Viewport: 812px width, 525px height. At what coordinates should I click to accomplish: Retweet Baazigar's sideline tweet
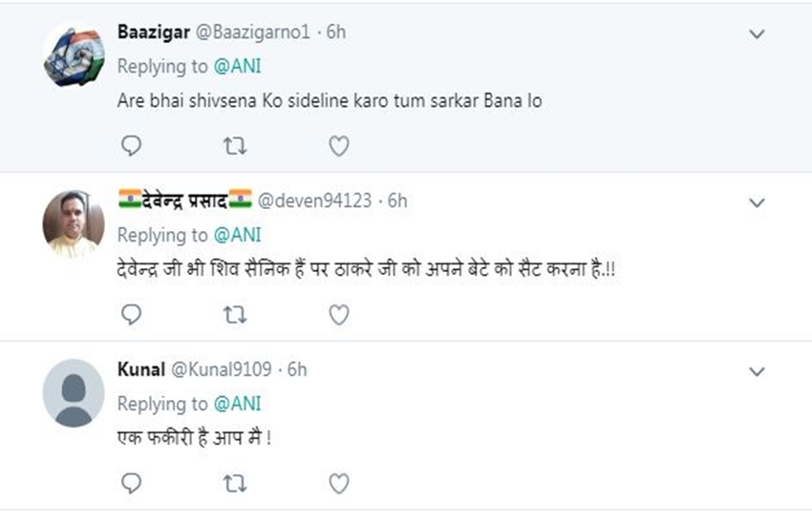click(x=234, y=146)
